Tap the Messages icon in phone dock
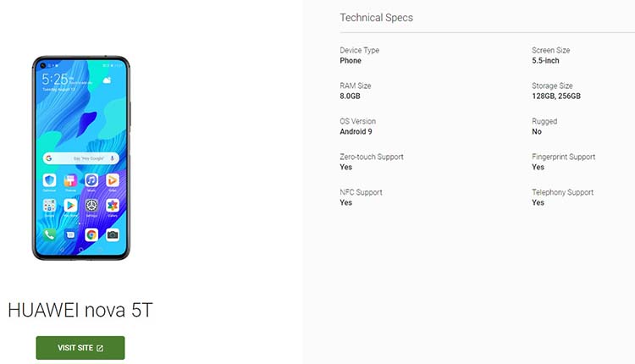Viewport: 635px width, 364px height. point(70,234)
